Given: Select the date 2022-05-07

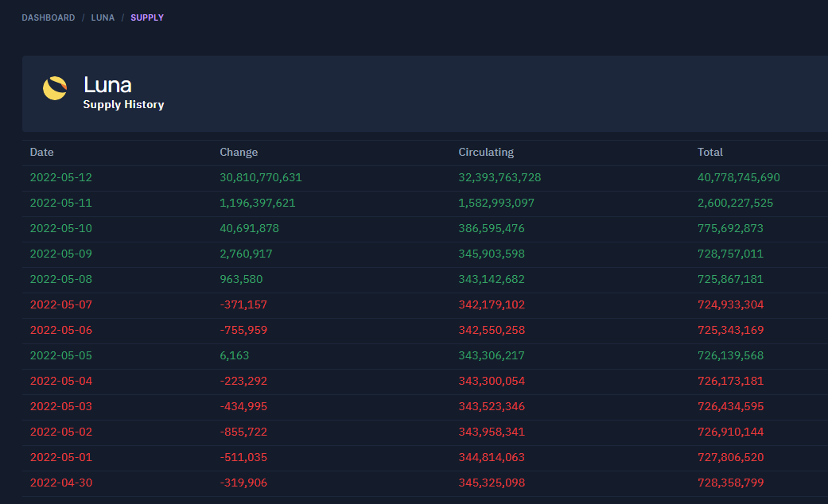Looking at the screenshot, I should (60, 304).
